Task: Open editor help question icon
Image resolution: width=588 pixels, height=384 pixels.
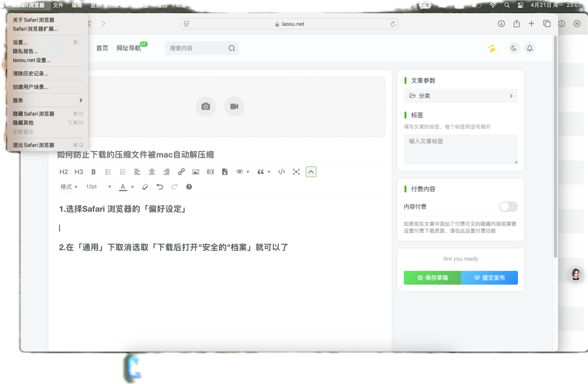Action: [x=189, y=187]
